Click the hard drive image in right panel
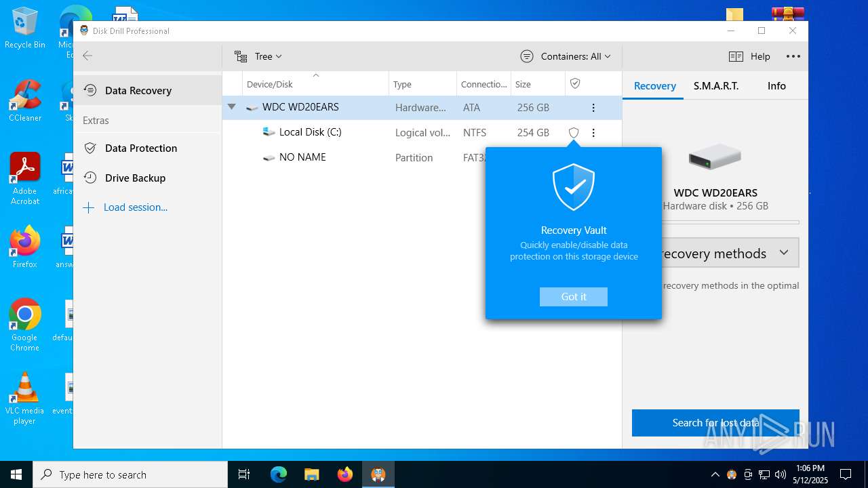Viewport: 868px width, 488px height. coord(715,158)
